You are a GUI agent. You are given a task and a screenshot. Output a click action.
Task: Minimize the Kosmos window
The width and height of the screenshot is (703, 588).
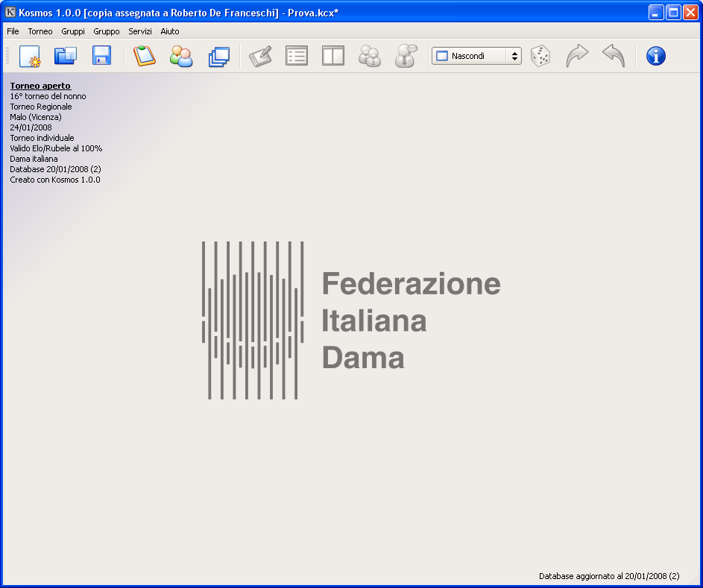pyautogui.click(x=656, y=13)
